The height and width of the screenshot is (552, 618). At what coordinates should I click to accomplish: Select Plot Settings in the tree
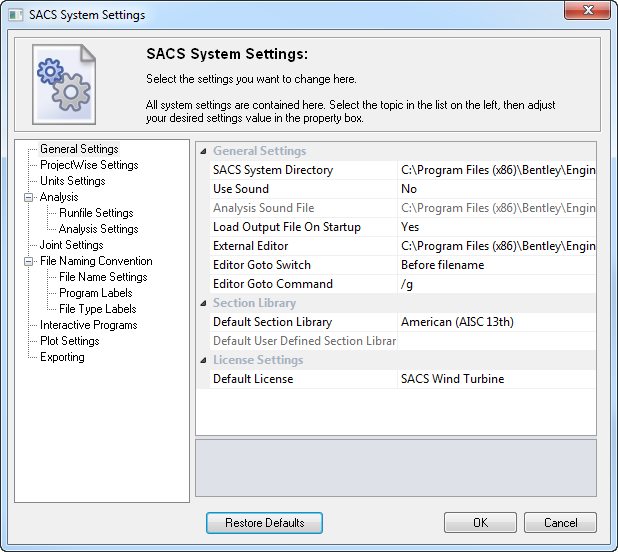69,341
